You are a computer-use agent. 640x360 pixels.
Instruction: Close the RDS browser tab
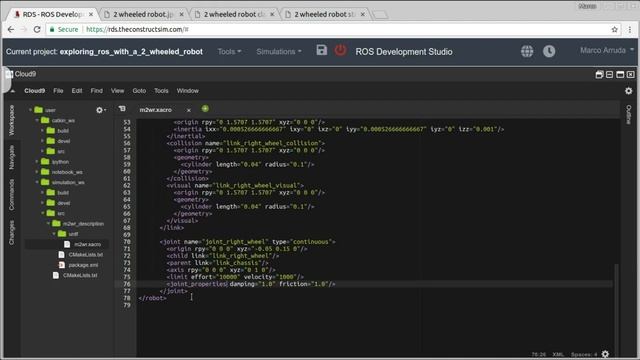coord(91,14)
